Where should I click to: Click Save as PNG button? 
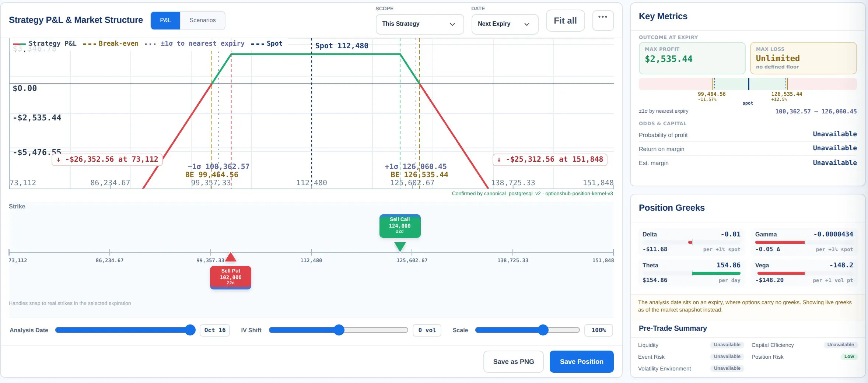pyautogui.click(x=514, y=362)
